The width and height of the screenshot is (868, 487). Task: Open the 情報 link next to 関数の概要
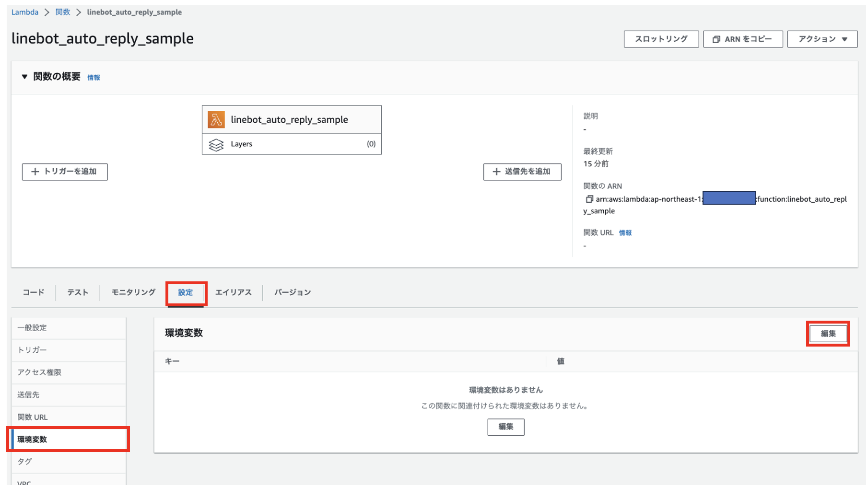(94, 78)
